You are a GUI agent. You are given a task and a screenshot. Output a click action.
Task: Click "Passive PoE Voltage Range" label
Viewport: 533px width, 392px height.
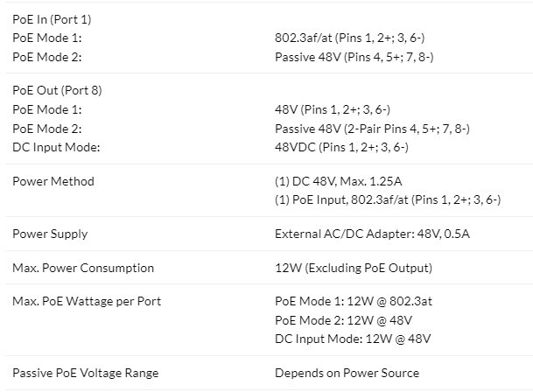tap(86, 373)
